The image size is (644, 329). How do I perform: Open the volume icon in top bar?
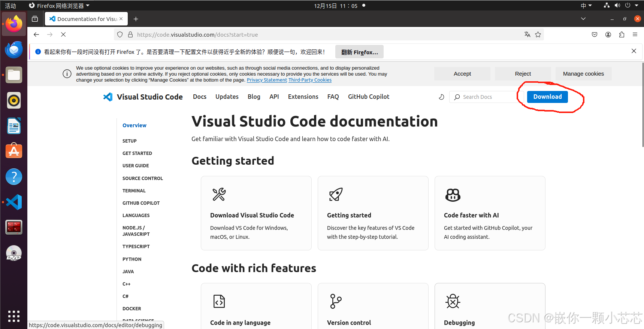coord(617,6)
